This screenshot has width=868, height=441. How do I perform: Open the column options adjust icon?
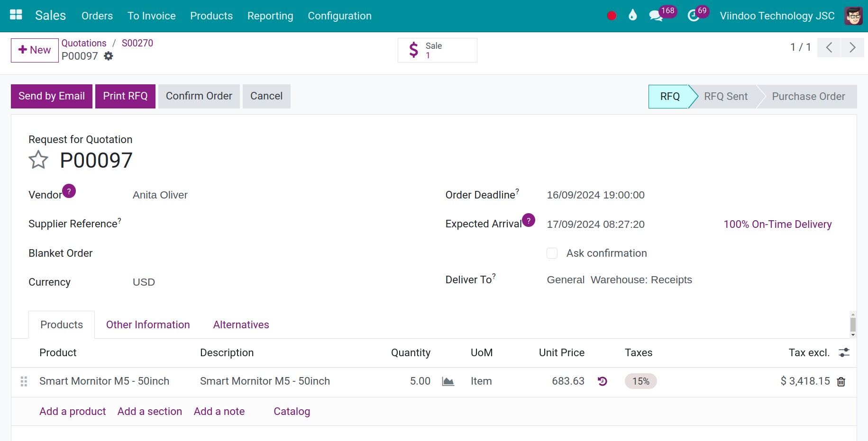(x=844, y=352)
